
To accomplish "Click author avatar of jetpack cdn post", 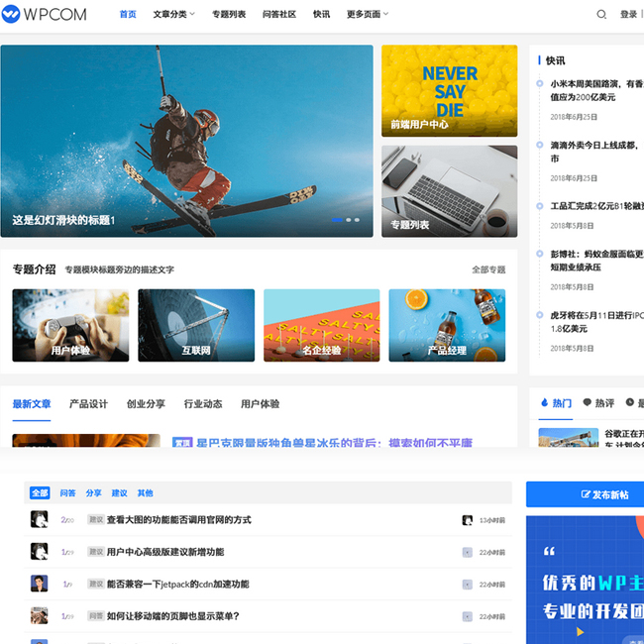I will click(40, 584).
